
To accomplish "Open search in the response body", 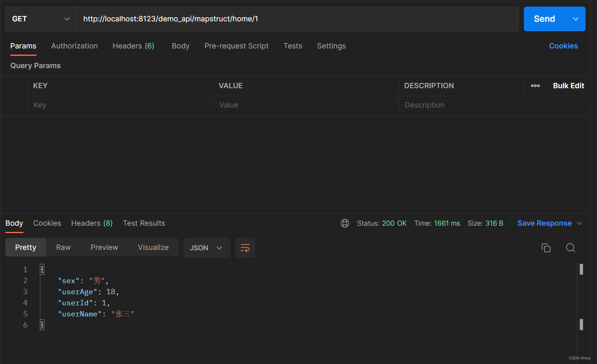I will (570, 248).
